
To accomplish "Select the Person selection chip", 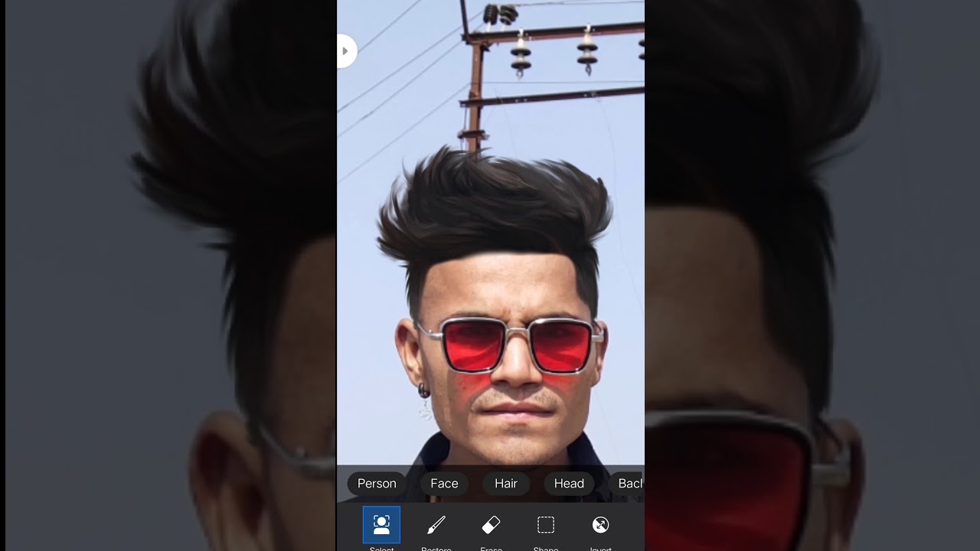I will click(377, 484).
